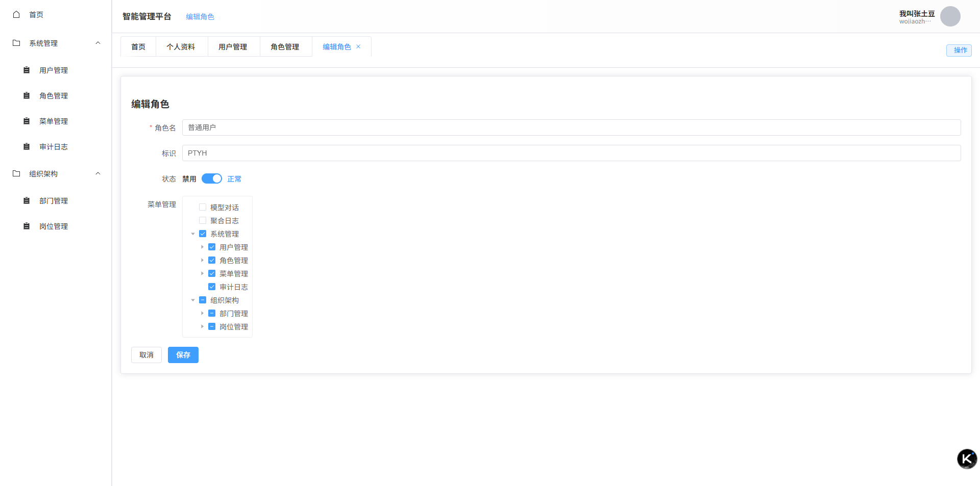Click the clipboard icon beside sidebar 菜单管理
The height and width of the screenshot is (486, 980).
(x=27, y=121)
